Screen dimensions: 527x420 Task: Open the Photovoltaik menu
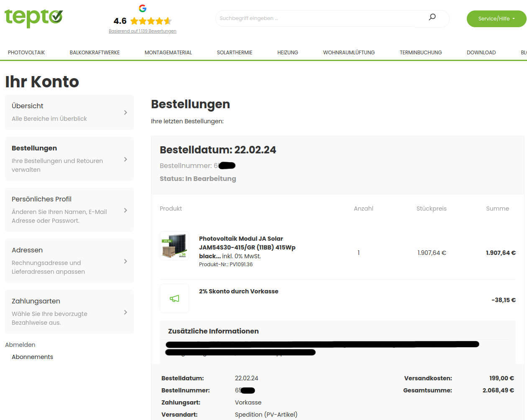(26, 53)
